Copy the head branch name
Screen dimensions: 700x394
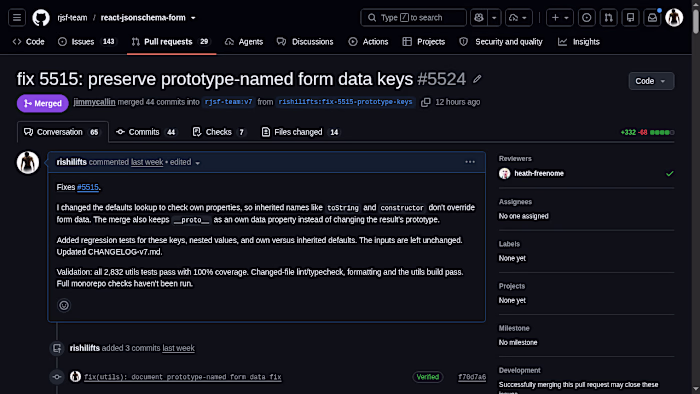[x=425, y=102]
